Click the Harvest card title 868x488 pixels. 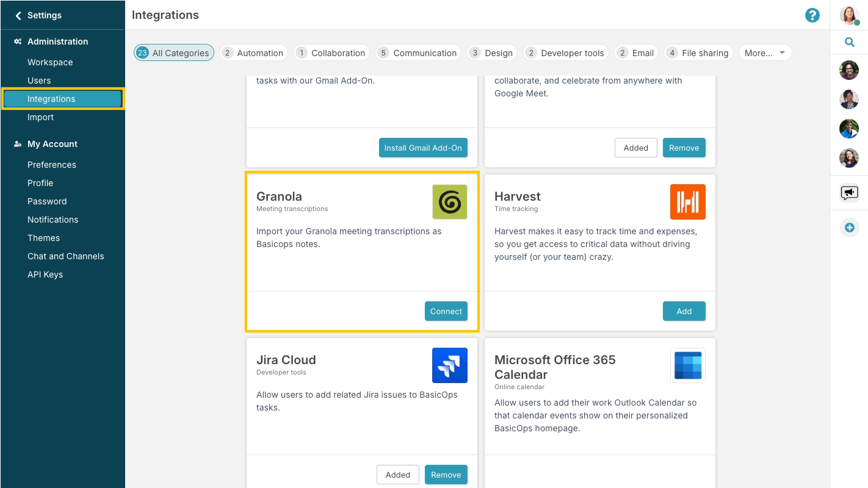(x=518, y=196)
